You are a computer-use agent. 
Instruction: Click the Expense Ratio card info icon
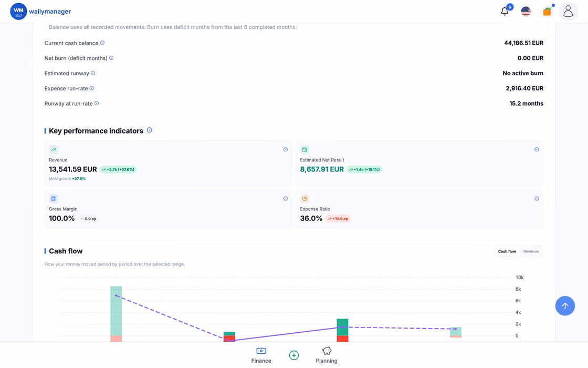537,199
